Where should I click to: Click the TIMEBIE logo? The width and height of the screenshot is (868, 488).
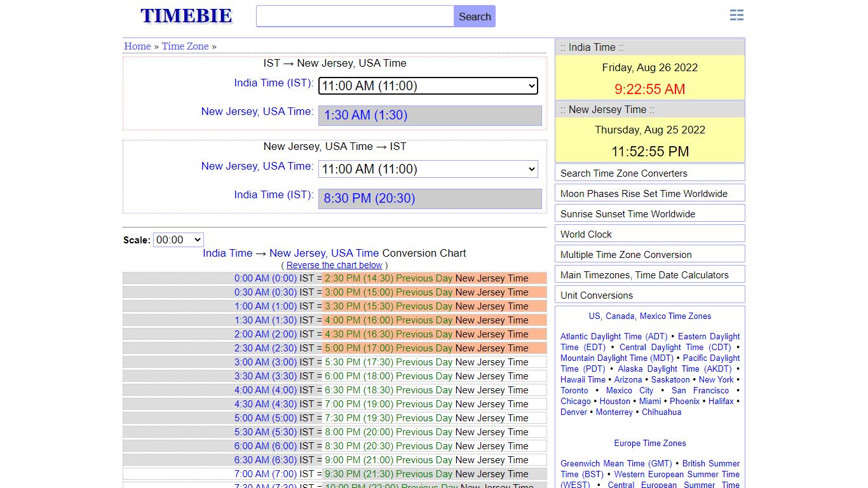tap(186, 16)
